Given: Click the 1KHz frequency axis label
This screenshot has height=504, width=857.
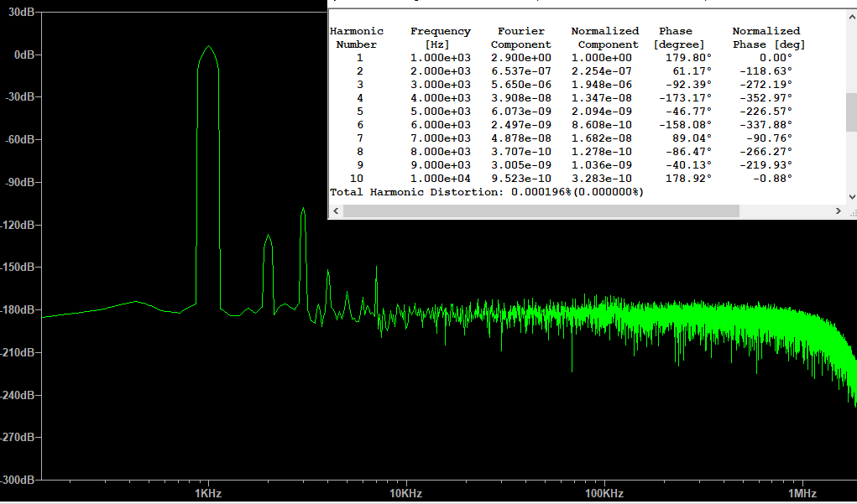Looking at the screenshot, I should (208, 494).
